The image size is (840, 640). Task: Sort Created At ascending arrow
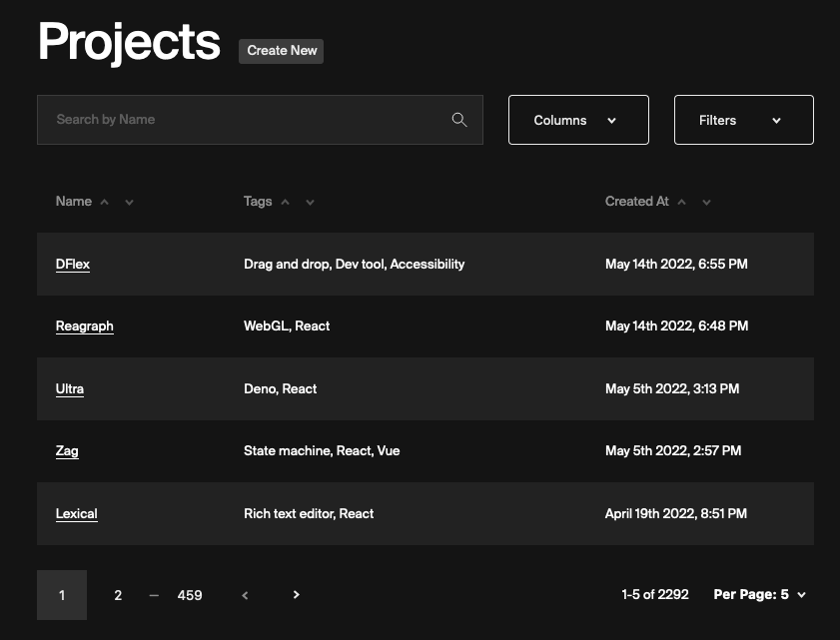coord(681,202)
